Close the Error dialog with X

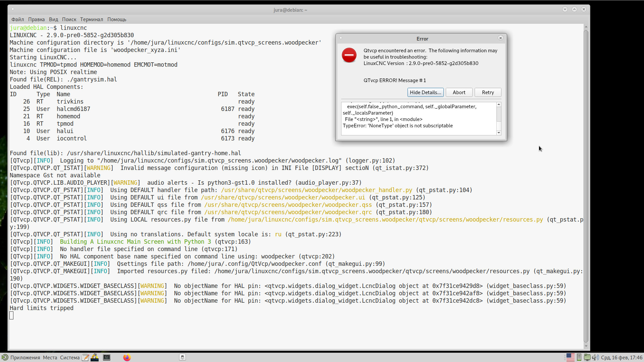pyautogui.click(x=500, y=38)
